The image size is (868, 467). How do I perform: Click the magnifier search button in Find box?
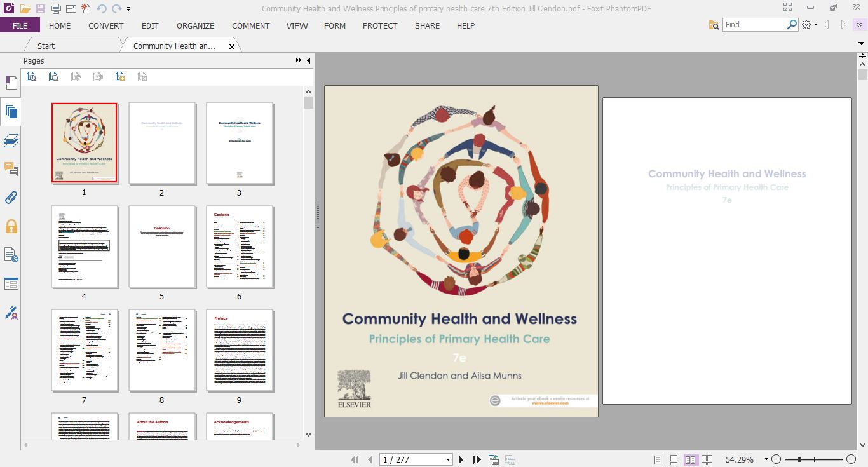pyautogui.click(x=792, y=25)
